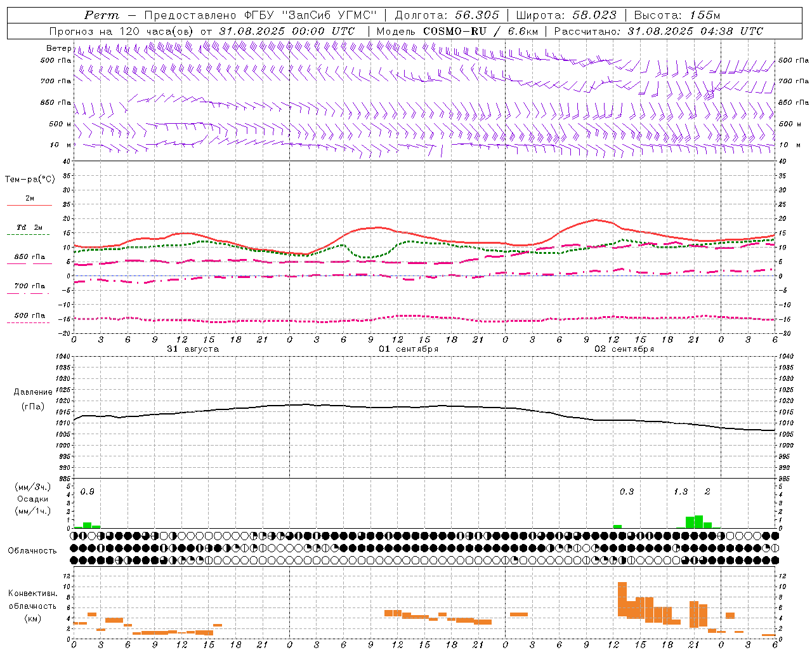Select the 850 гПа legend entry under Td 2м
The width and height of the screenshot is (812, 650).
29,259
